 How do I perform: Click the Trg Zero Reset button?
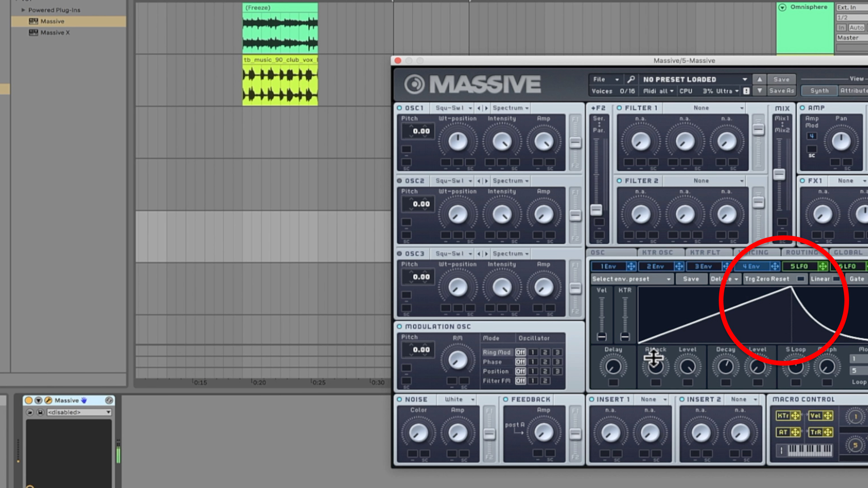click(x=774, y=279)
